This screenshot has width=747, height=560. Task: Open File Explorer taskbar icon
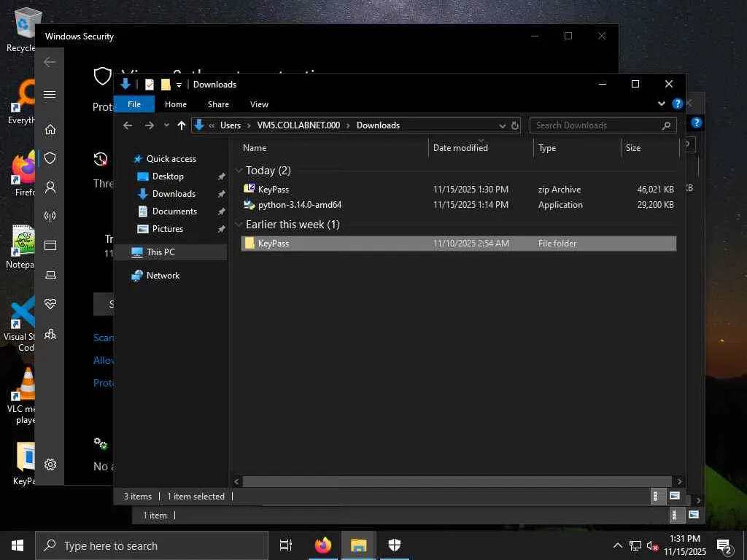click(x=358, y=545)
